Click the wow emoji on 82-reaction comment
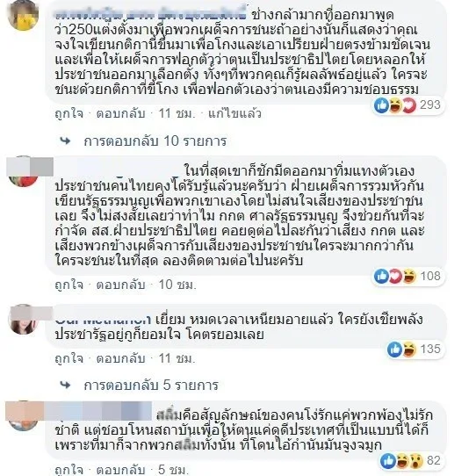Viewport: 476px width, 476px height. tap(416, 461)
